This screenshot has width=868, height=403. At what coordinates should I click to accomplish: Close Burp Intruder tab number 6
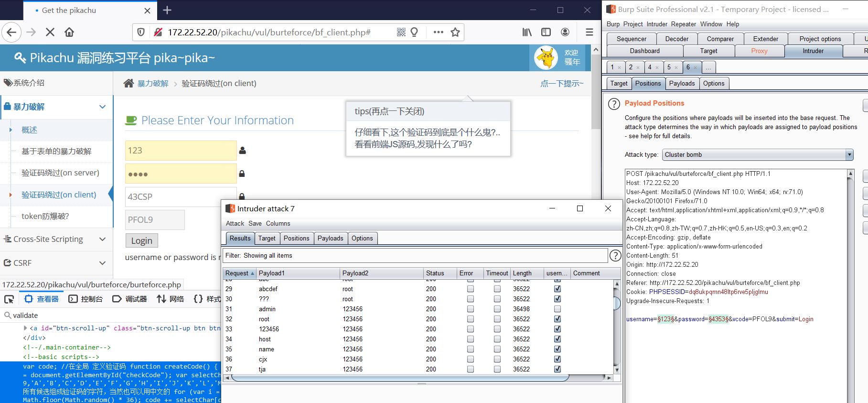coord(695,67)
